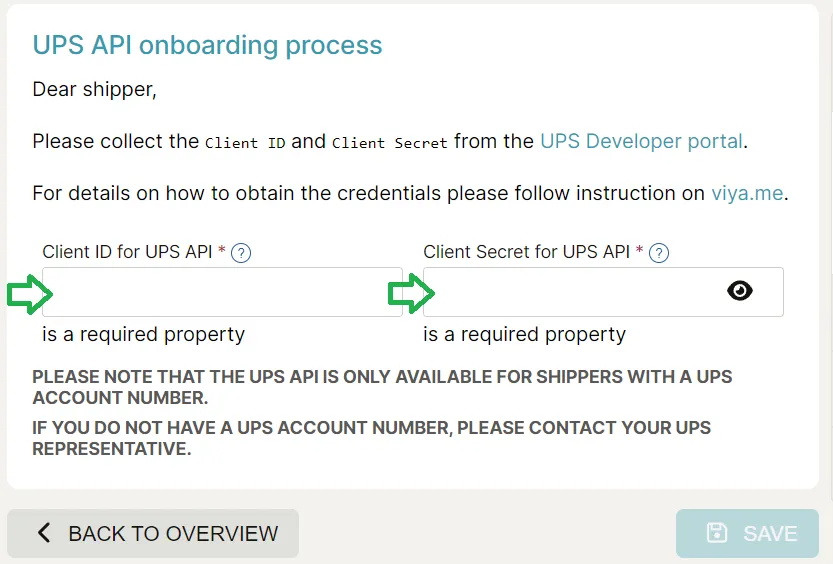Viewport: 833px width, 564px height.
Task: Click the monospace "Client Secret" text in instructions
Action: click(x=390, y=143)
